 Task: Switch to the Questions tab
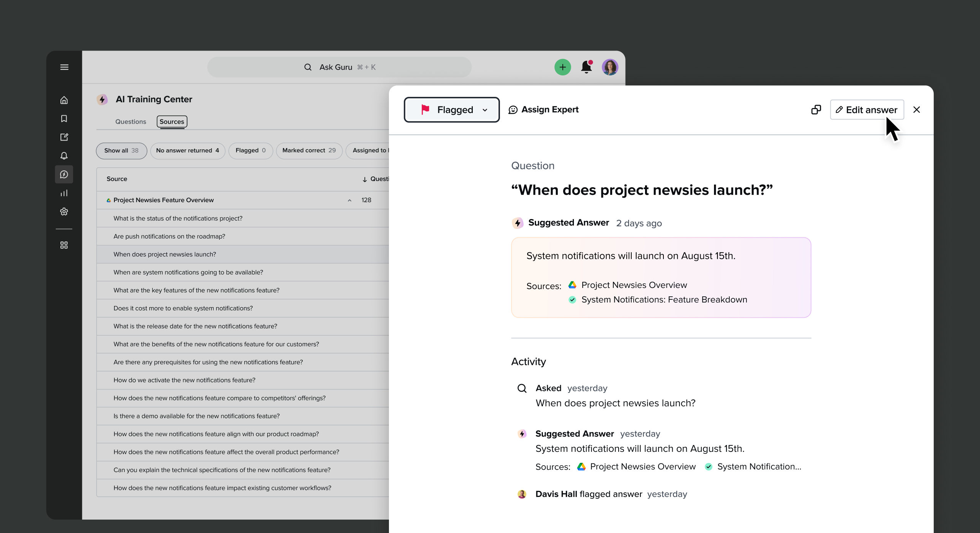tap(131, 122)
